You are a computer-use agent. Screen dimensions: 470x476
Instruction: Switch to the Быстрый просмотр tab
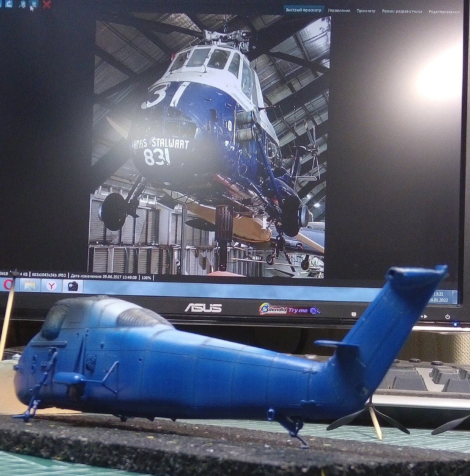304,10
